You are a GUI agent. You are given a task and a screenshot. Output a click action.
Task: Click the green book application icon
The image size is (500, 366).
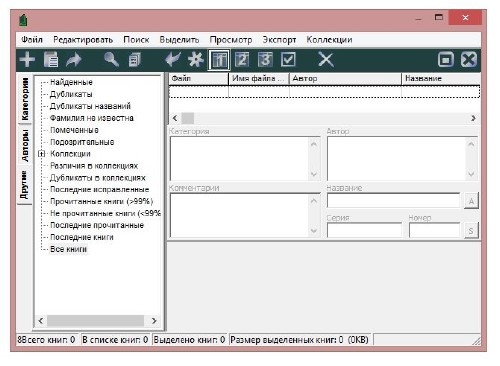pos(23,20)
